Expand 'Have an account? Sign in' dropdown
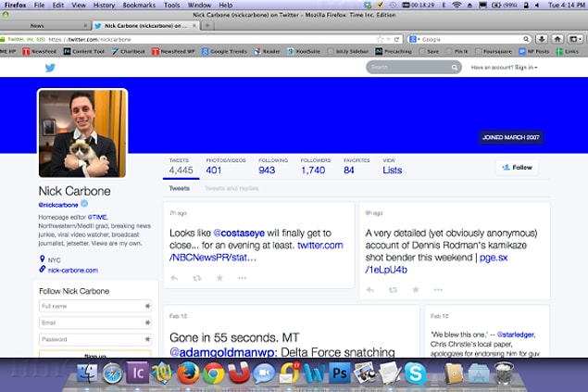Screen dimensions: 588x392 pyautogui.click(x=504, y=68)
